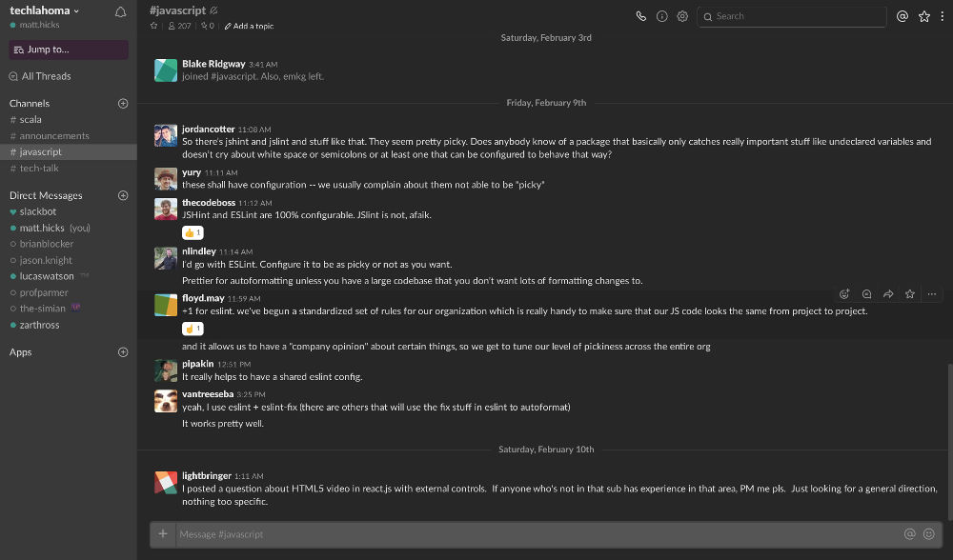Save floyd.may's message with the star icon
953x560 pixels.
[909, 294]
